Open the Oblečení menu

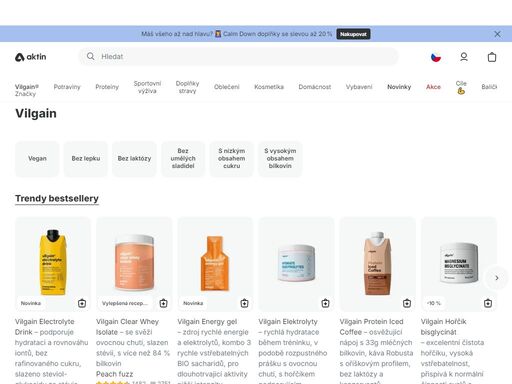pos(227,87)
